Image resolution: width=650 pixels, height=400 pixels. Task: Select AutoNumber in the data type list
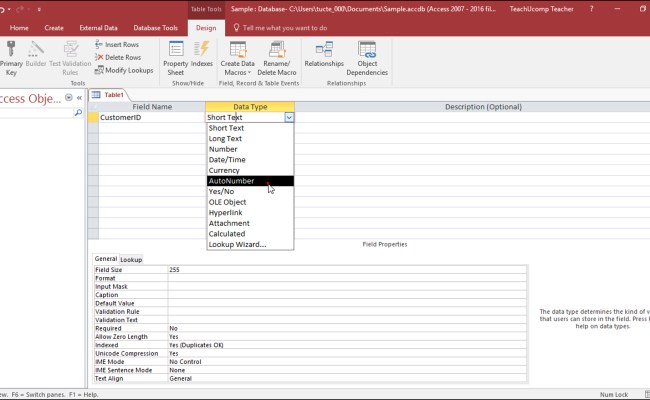pyautogui.click(x=250, y=181)
